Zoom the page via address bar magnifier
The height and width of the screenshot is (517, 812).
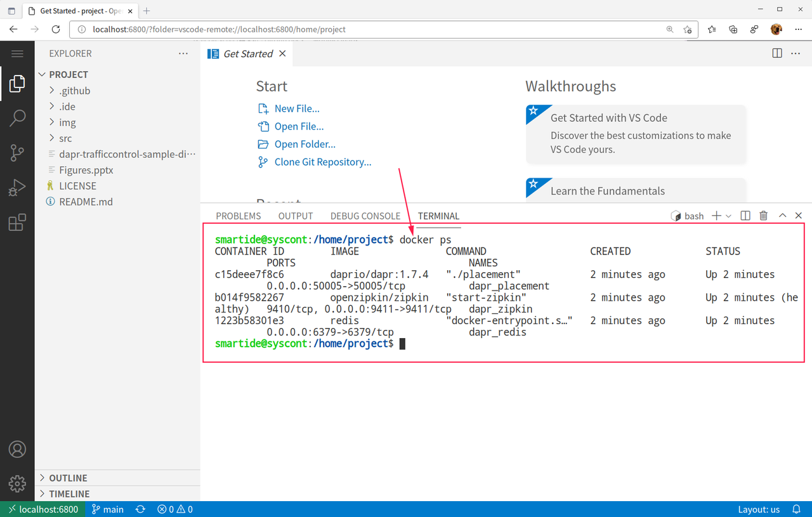pos(670,29)
